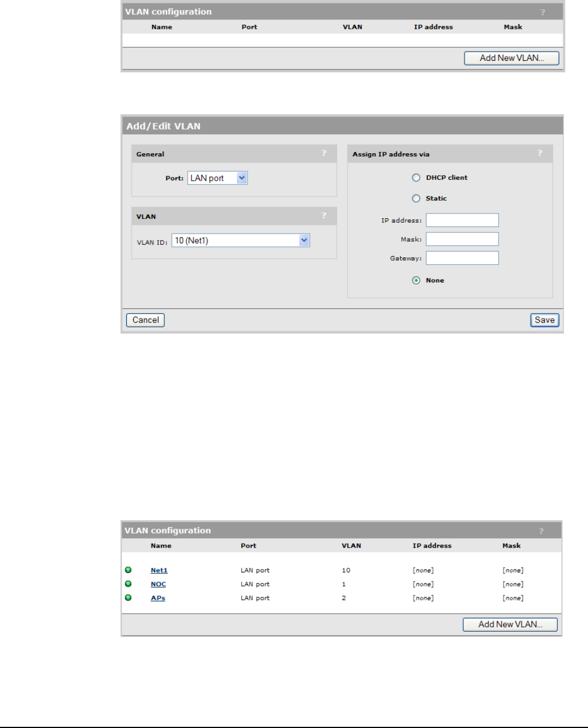The height and width of the screenshot is (728, 588).
Task: Click Name column header in bottom table
Action: (161, 546)
